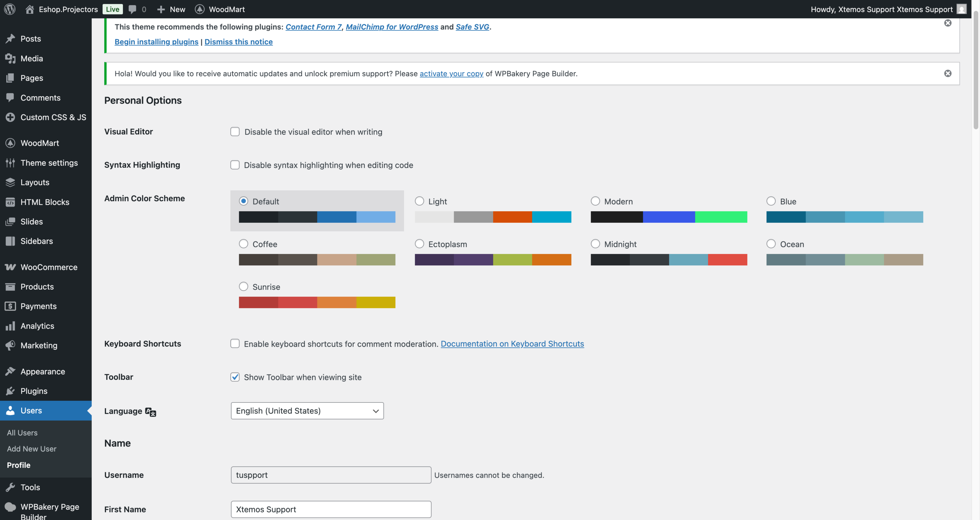Screen dimensions: 980x520
Task: Dismiss the recommended plugins notice via X icon
Action: click(948, 23)
